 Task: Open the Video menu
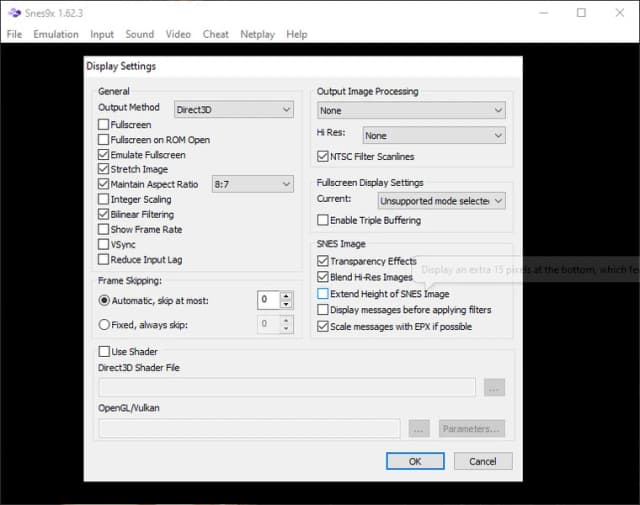point(178,34)
